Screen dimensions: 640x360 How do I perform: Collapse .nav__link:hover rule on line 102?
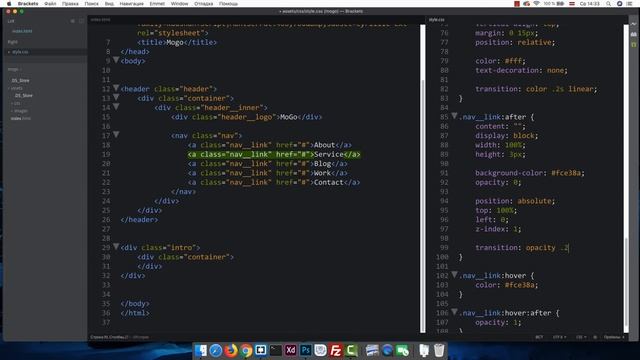pos(454,275)
